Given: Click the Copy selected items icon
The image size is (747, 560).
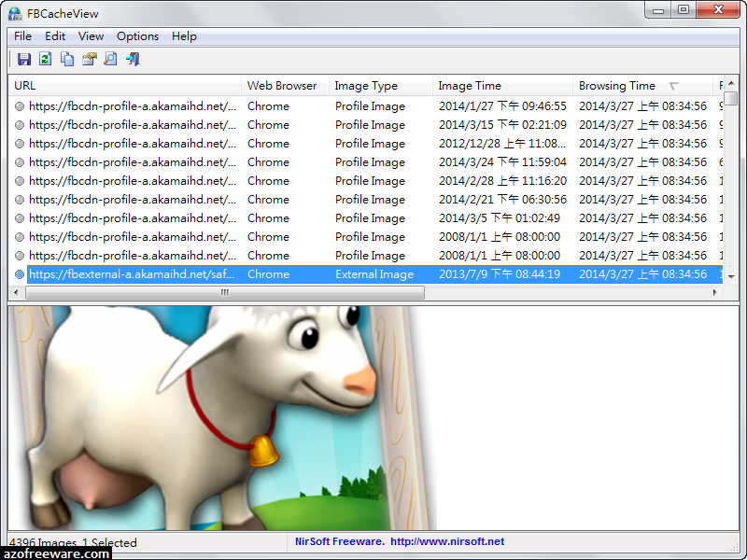Looking at the screenshot, I should pyautogui.click(x=67, y=59).
